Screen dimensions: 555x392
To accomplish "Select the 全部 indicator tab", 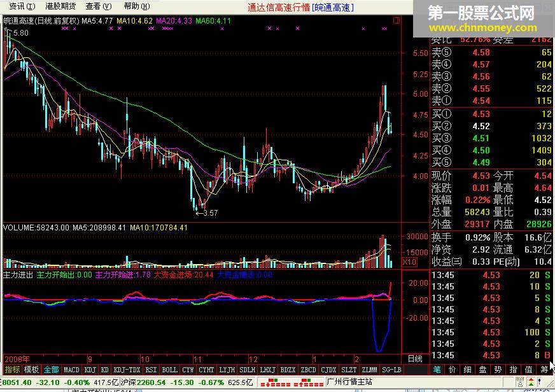I will [52, 370].
